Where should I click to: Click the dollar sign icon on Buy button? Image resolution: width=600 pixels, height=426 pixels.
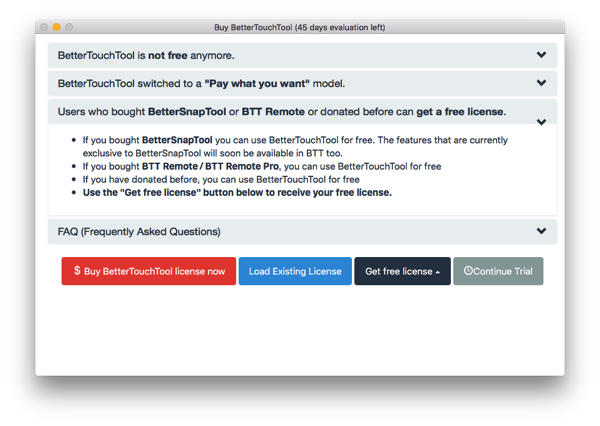click(x=77, y=271)
